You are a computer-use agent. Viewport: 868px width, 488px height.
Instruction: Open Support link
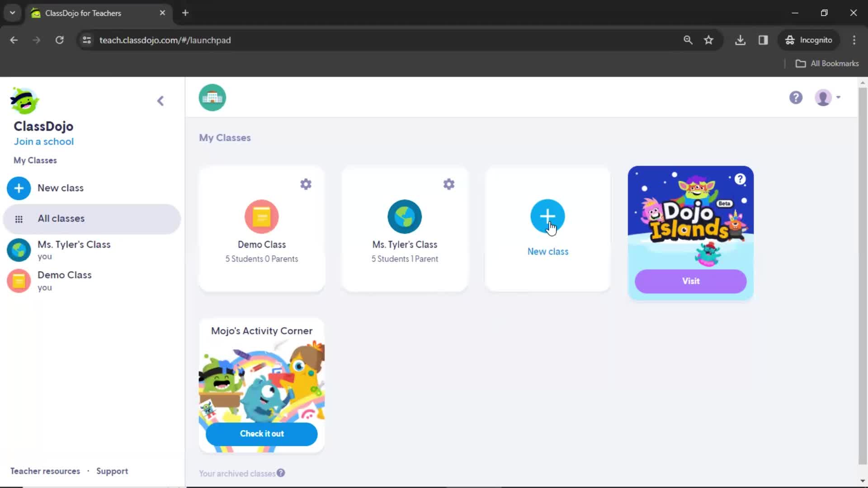pos(112,471)
